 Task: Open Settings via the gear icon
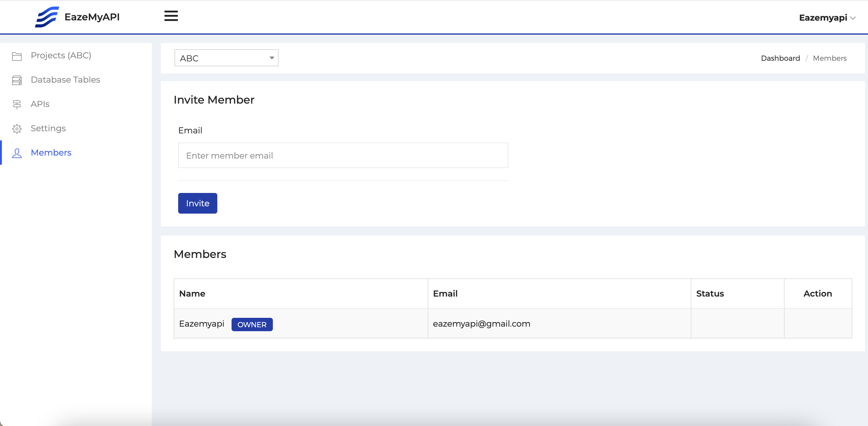(17, 129)
